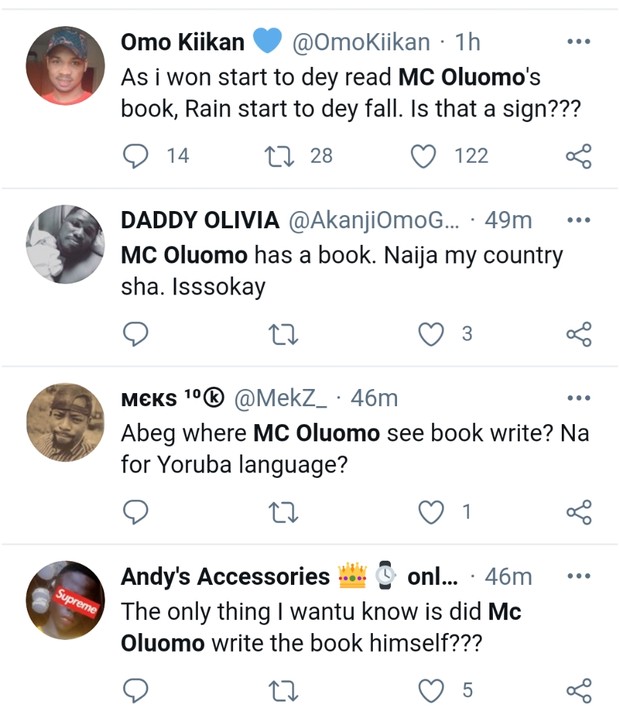Like the MekZ_ tweet with 1 like
This screenshot has height=720, width=619.
[431, 512]
